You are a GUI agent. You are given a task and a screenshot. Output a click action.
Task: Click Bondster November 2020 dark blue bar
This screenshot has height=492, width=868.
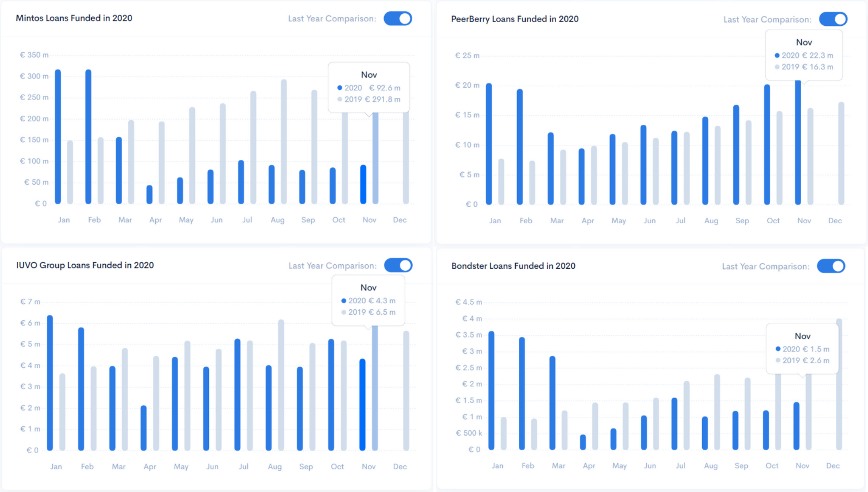click(796, 426)
